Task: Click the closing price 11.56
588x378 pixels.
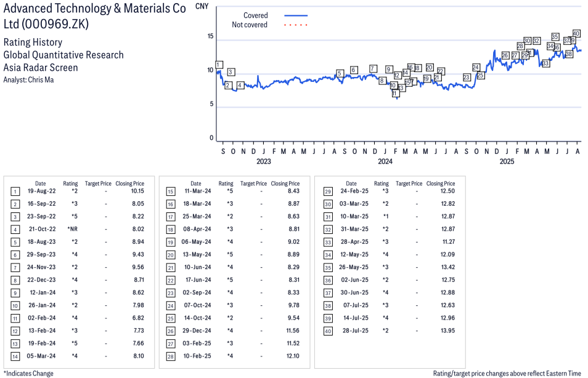Action: [x=293, y=331]
